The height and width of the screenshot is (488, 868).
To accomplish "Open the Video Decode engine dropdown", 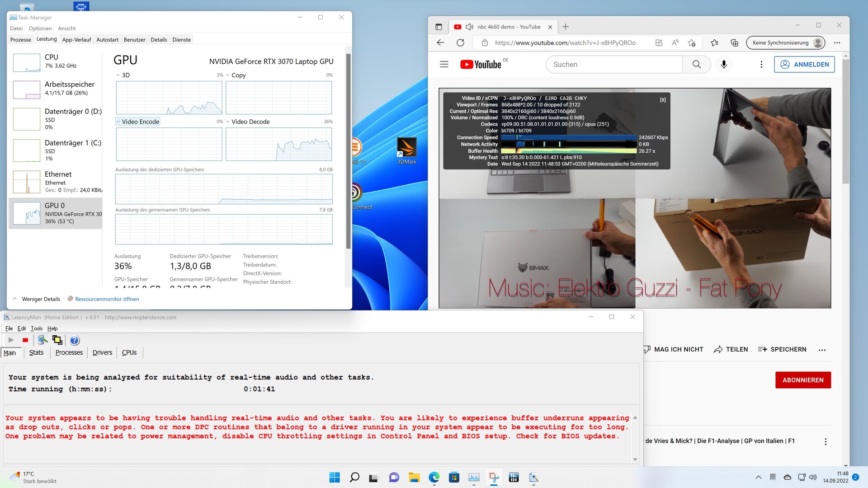I will pos(228,122).
